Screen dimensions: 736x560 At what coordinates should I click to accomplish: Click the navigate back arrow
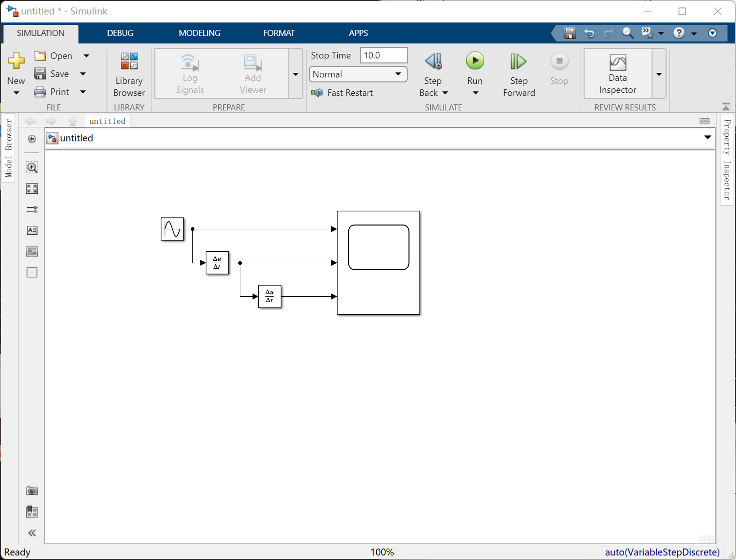pos(30,121)
